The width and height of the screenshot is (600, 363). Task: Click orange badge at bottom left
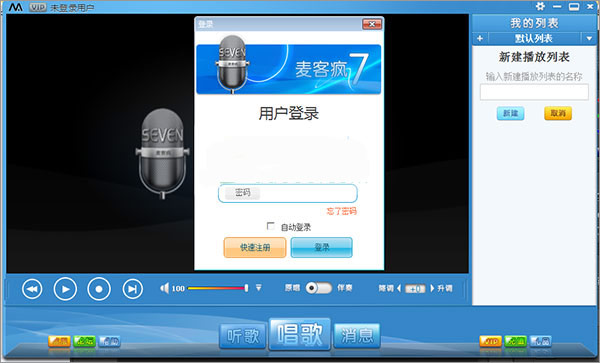[x=59, y=341]
